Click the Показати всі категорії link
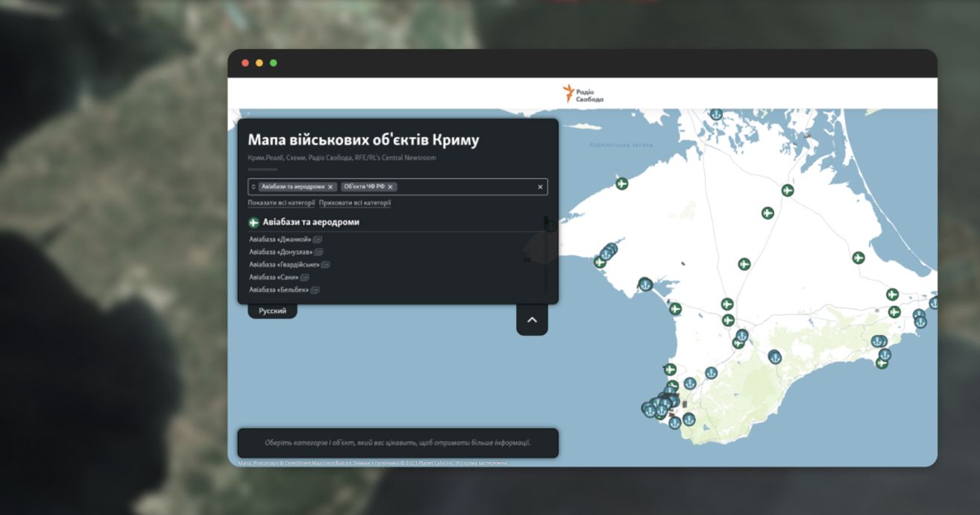Image resolution: width=980 pixels, height=515 pixels. (281, 203)
